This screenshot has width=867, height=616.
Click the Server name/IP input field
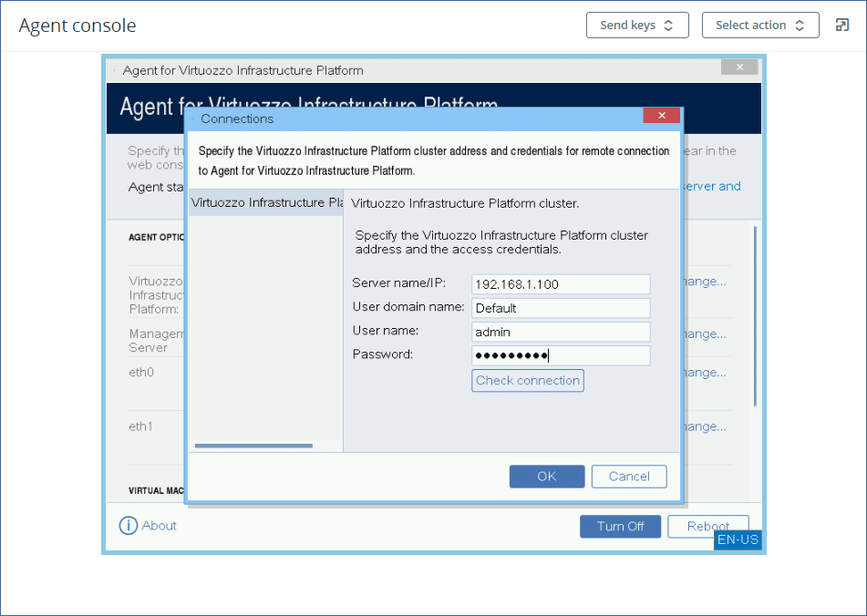561,284
